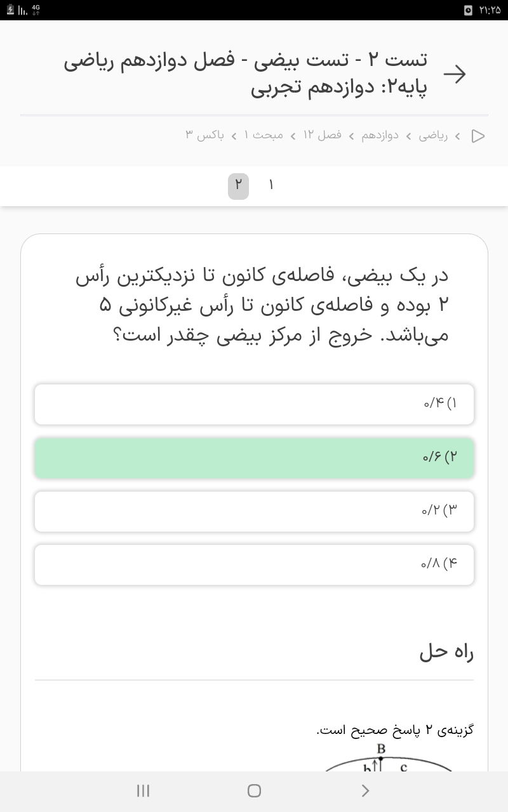Switch to question page 2 tab

238,185
